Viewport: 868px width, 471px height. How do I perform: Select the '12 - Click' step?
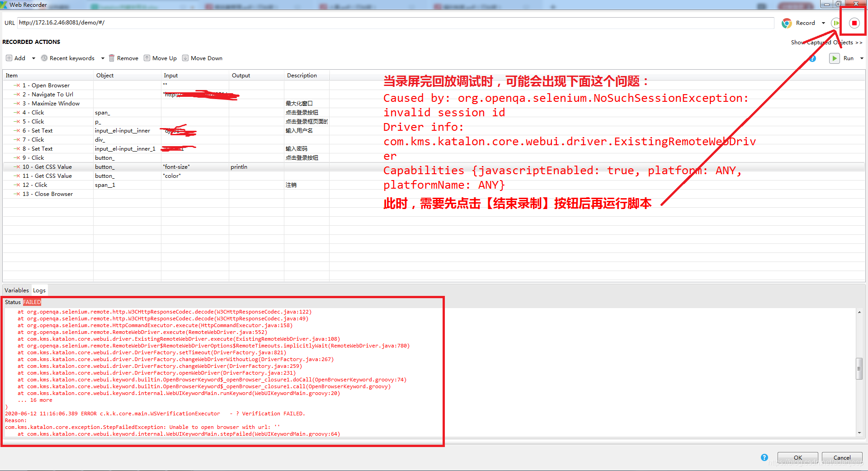tap(35, 185)
